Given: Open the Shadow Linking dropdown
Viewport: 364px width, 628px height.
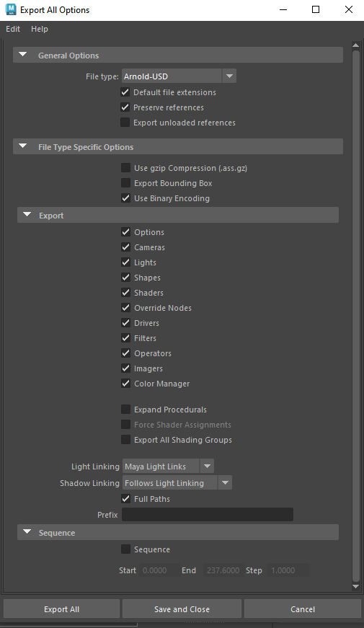Looking at the screenshot, I should point(177,483).
